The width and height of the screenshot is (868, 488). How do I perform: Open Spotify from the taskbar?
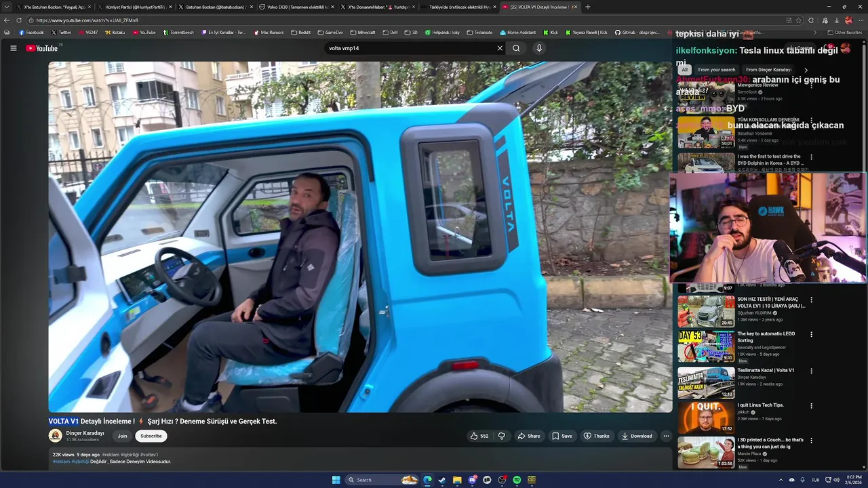click(517, 480)
